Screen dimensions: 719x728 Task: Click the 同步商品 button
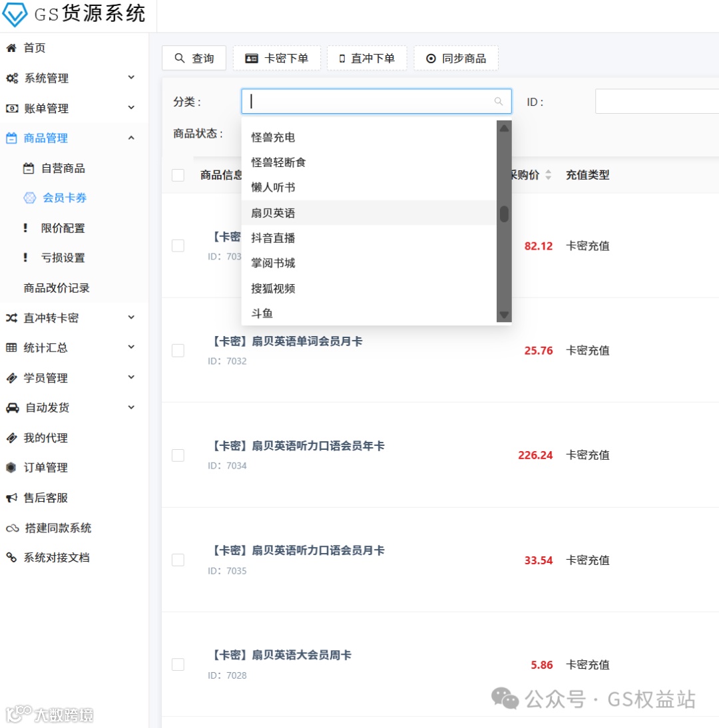(x=456, y=58)
